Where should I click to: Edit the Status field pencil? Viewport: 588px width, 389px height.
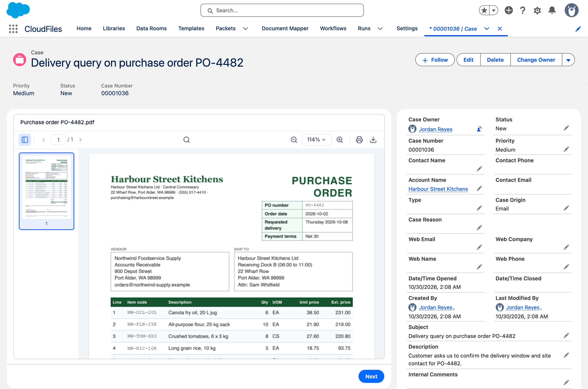coord(566,128)
